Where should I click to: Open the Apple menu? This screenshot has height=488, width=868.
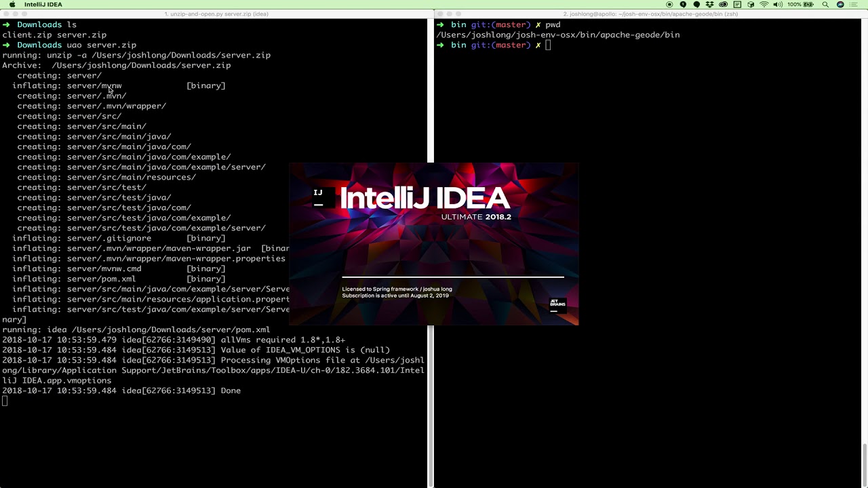[x=12, y=4]
